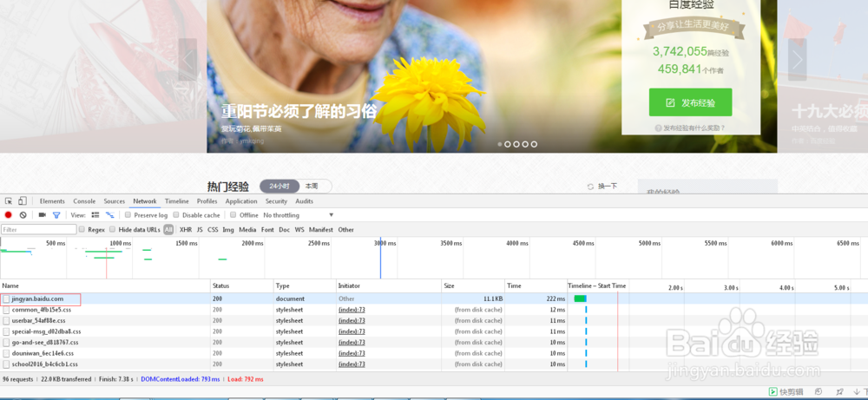Open the Application tab

point(241,201)
